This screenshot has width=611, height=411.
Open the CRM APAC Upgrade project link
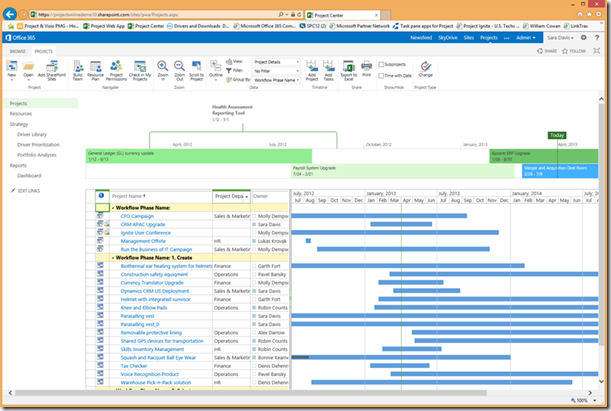click(x=143, y=224)
